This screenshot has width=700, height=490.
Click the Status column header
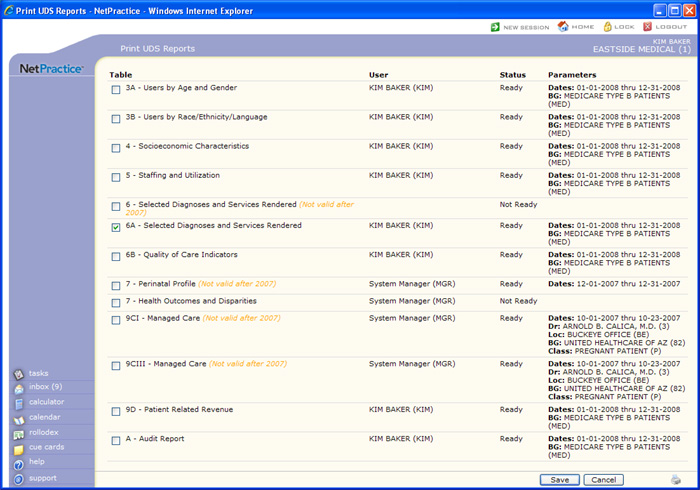tap(512, 75)
